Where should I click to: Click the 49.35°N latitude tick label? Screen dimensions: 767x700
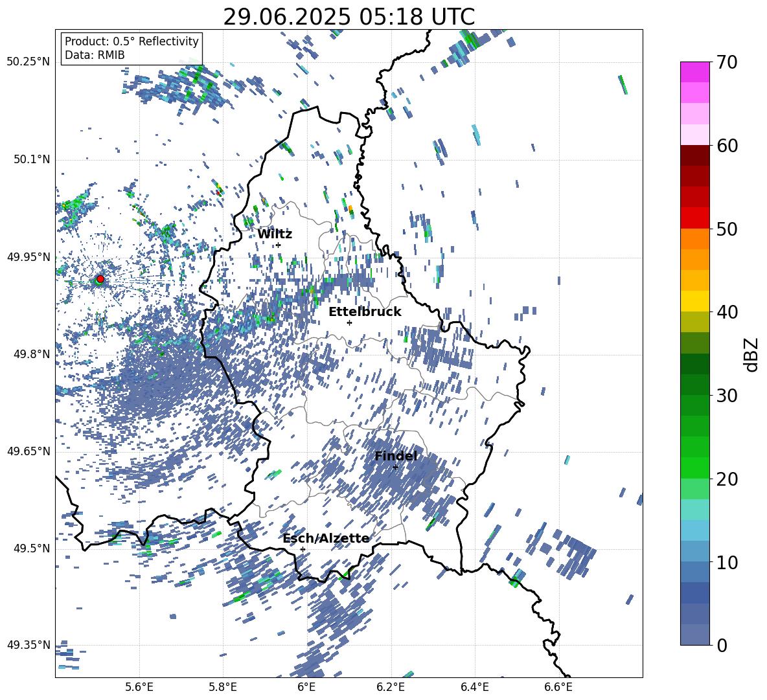(29, 645)
